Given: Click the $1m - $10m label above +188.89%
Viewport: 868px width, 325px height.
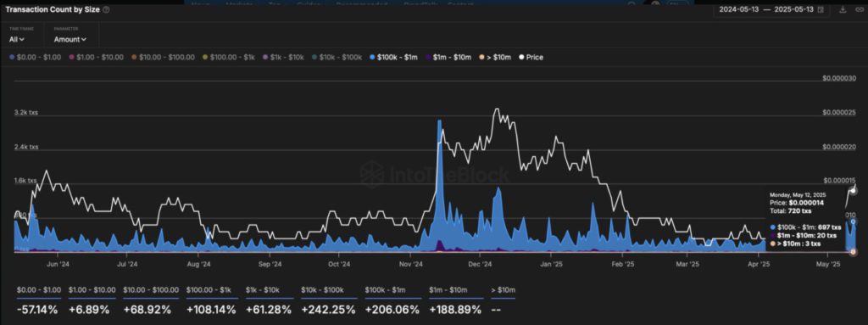Looking at the screenshot, I should (449, 290).
